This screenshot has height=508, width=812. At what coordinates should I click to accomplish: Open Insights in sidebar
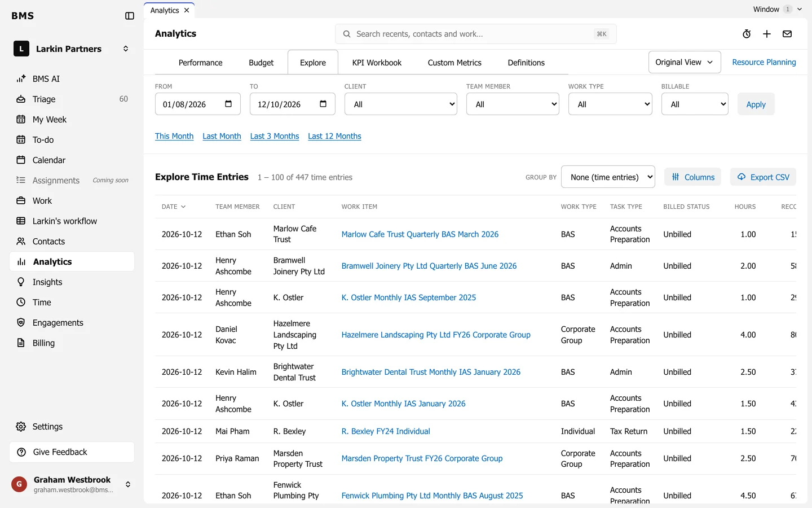click(72, 282)
